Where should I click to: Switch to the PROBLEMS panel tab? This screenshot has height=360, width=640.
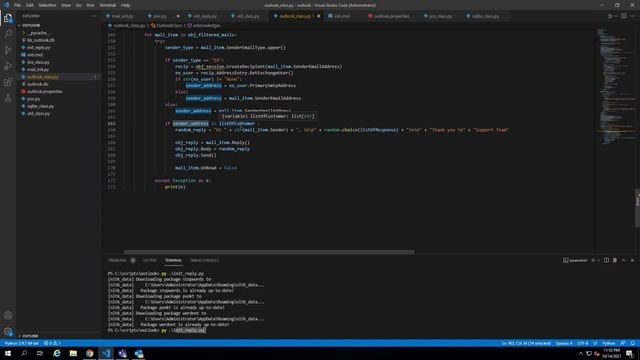point(118,260)
